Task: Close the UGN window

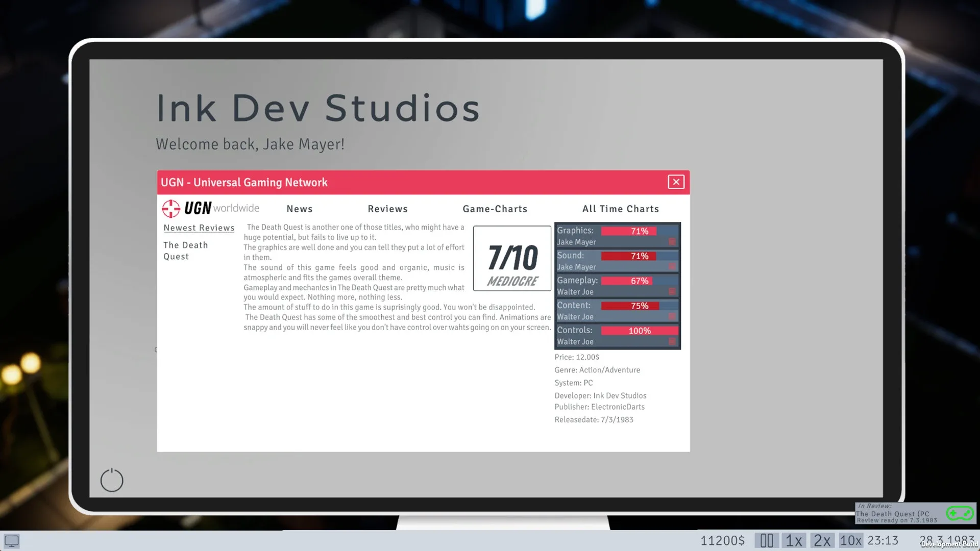Action: 676,182
